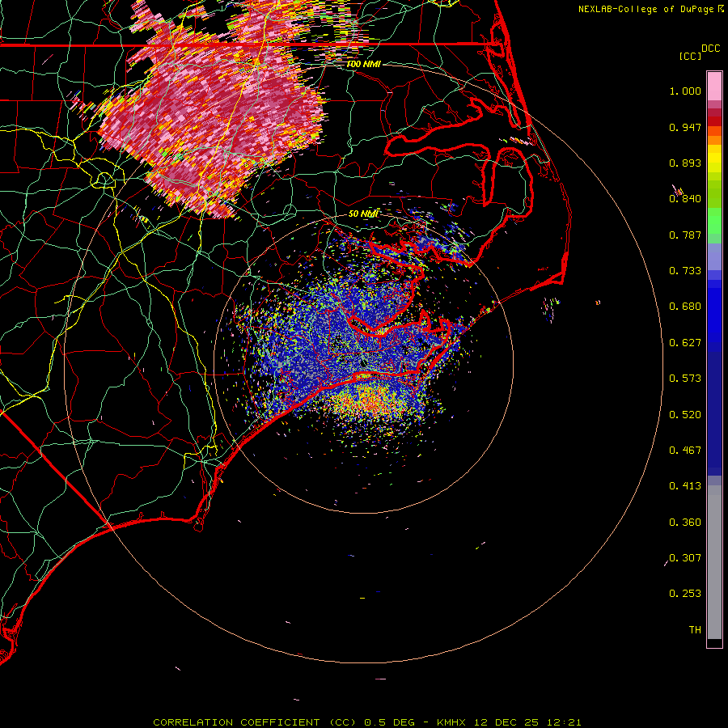This screenshot has height=728, width=728.
Task: Select the 0.520 scale value
Action: [x=685, y=415]
